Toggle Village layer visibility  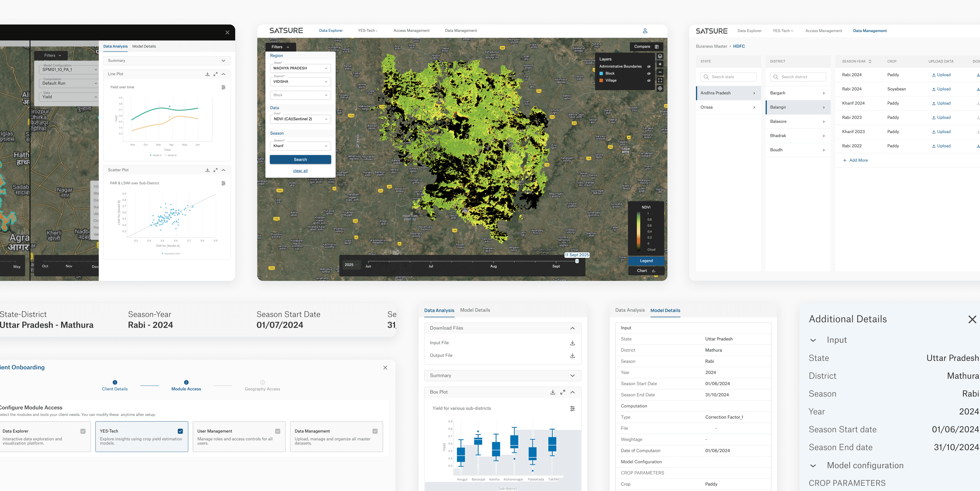tap(649, 81)
